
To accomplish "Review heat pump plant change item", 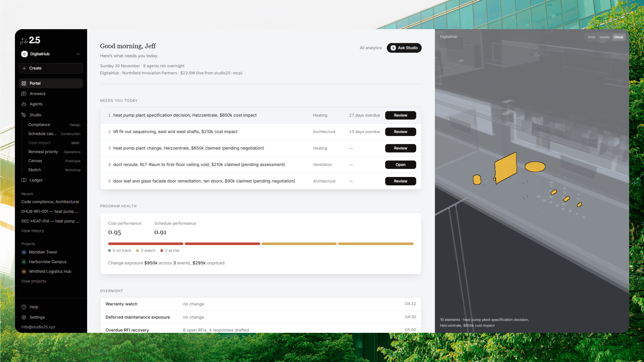I will coord(400,148).
